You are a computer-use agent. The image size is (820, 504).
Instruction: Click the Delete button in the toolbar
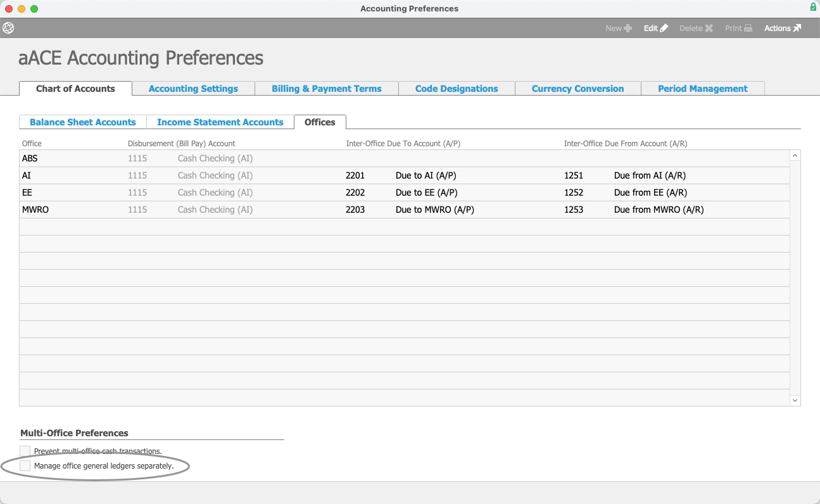point(697,28)
